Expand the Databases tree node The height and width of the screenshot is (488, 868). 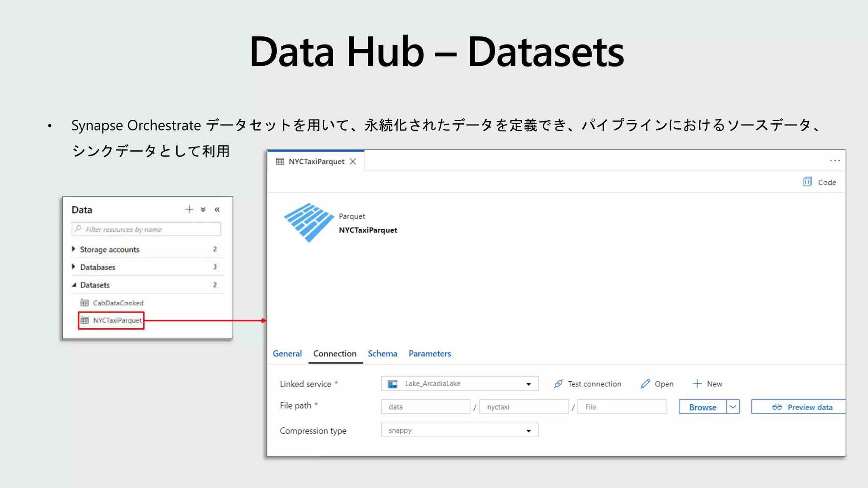point(74,267)
